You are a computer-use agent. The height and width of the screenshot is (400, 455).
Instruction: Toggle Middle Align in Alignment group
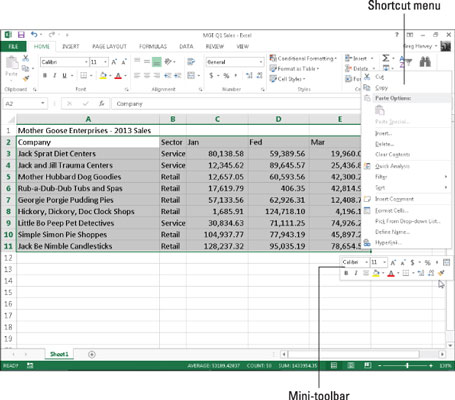coord(147,61)
